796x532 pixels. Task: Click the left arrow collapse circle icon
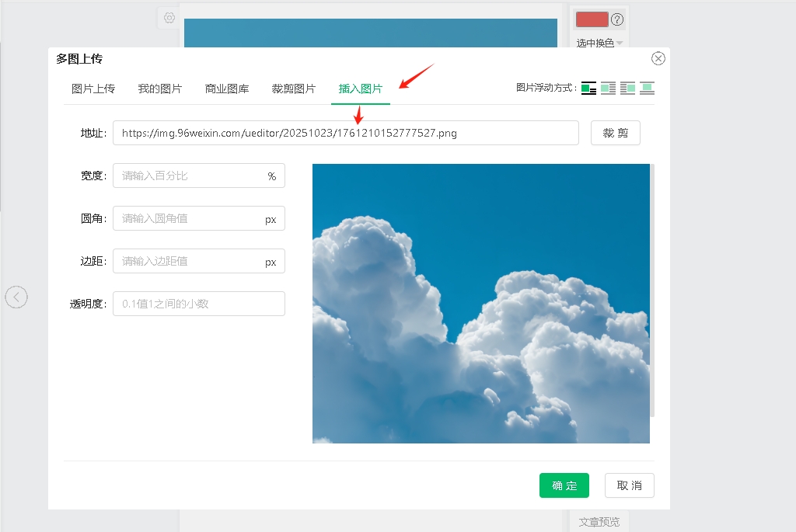pyautogui.click(x=16, y=297)
